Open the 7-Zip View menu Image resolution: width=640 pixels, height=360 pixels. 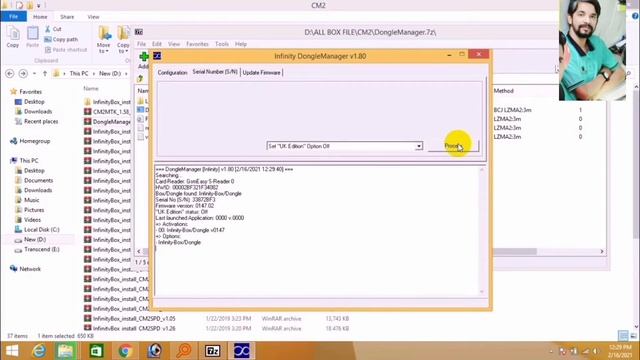(174, 44)
